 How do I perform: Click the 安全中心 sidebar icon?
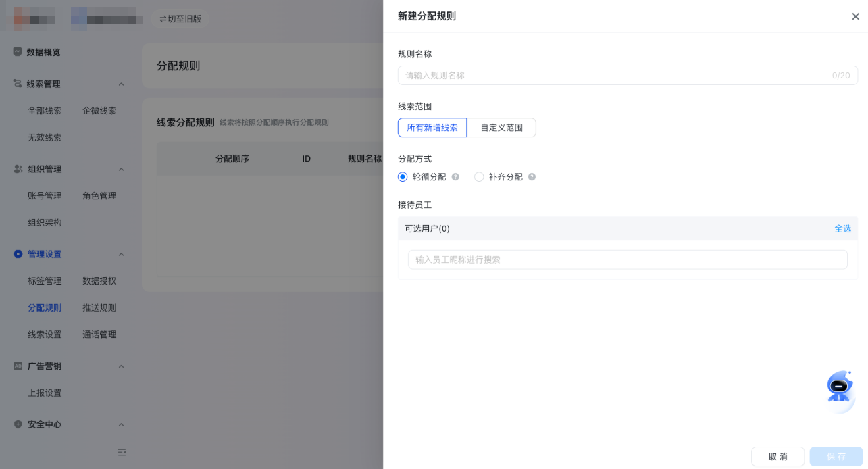tap(18, 424)
